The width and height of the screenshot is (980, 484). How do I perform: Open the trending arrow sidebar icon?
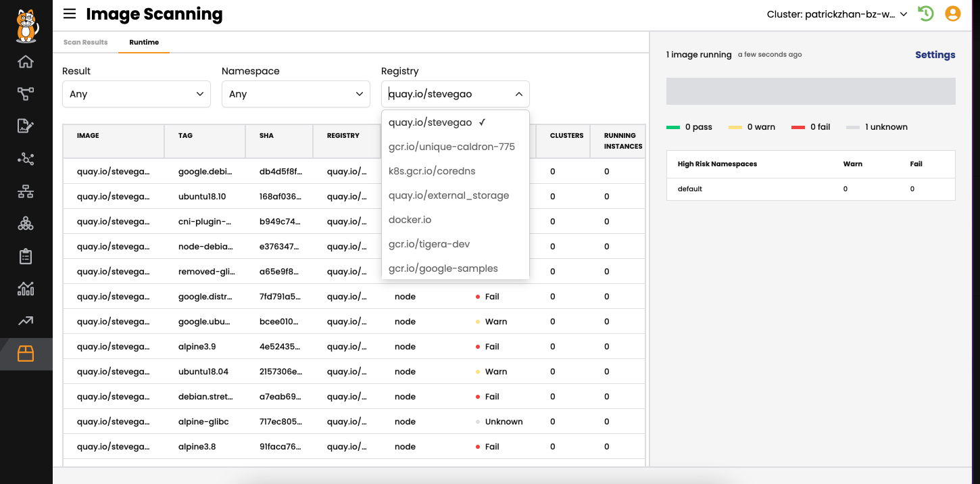(26, 321)
